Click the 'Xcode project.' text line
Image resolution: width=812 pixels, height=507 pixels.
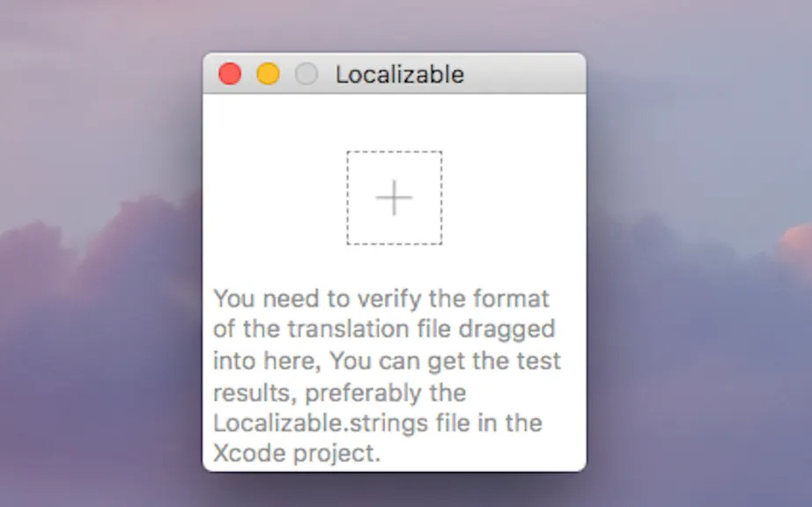coord(297,453)
